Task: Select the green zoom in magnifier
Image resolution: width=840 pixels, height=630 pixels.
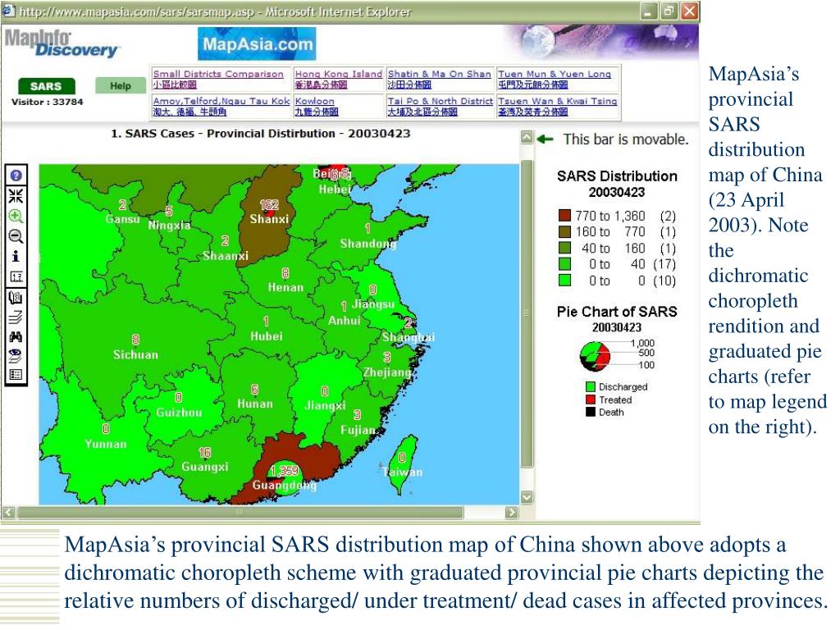Action: point(16,217)
